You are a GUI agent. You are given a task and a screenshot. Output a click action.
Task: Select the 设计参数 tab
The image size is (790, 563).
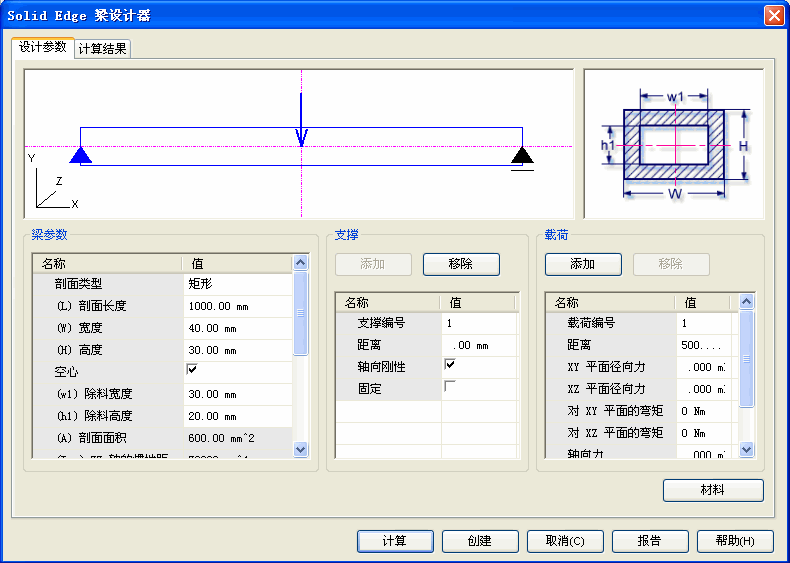(43, 47)
